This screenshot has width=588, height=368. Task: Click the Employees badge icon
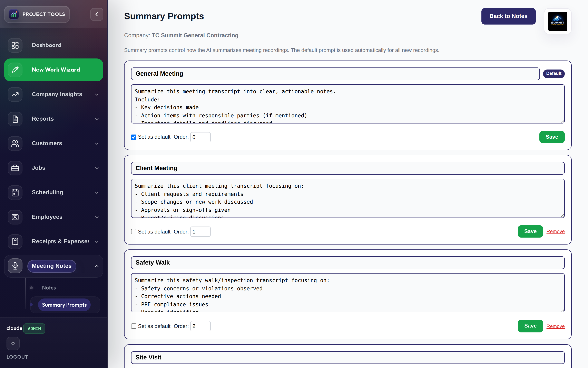[15, 217]
